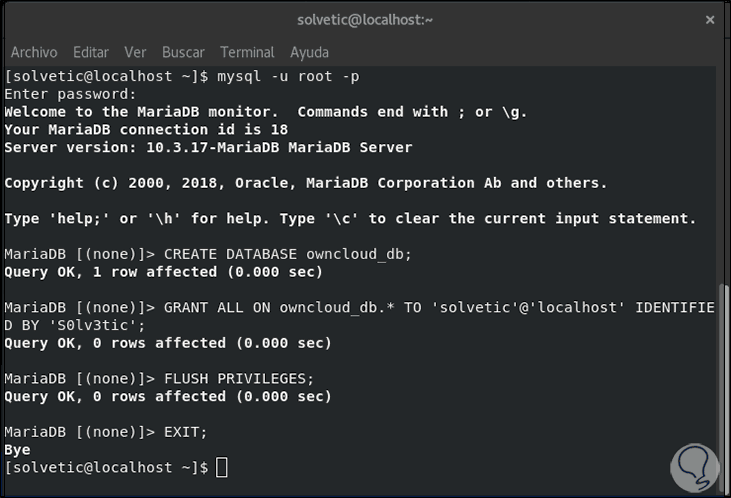Image resolution: width=731 pixels, height=498 pixels.
Task: Open the Terminal menu
Action: coord(247,52)
